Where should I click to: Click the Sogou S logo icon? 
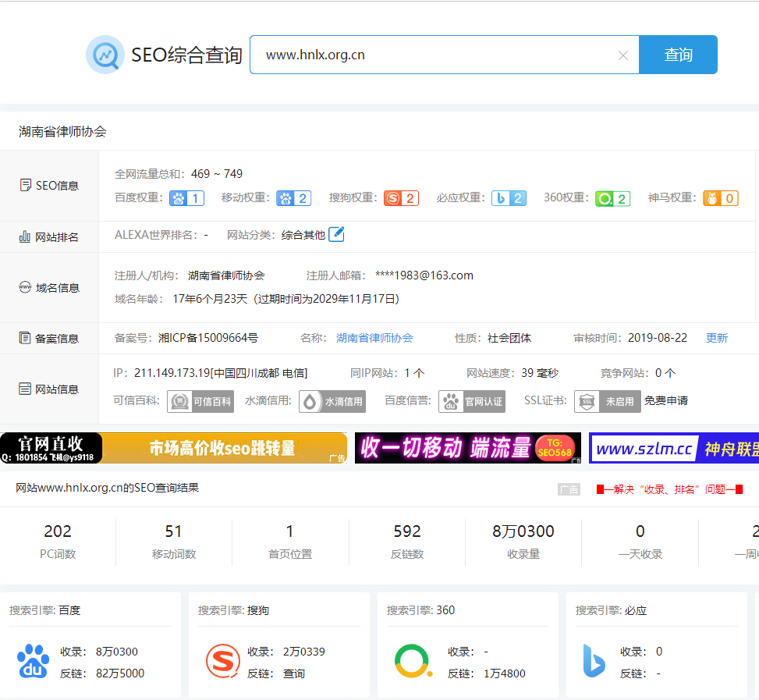(x=222, y=661)
